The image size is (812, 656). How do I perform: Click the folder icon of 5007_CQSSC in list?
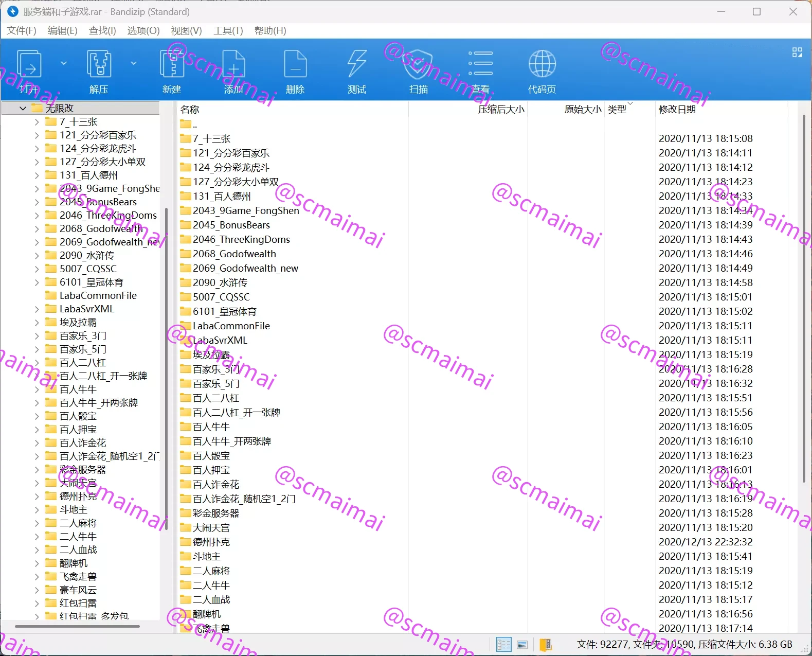186,297
